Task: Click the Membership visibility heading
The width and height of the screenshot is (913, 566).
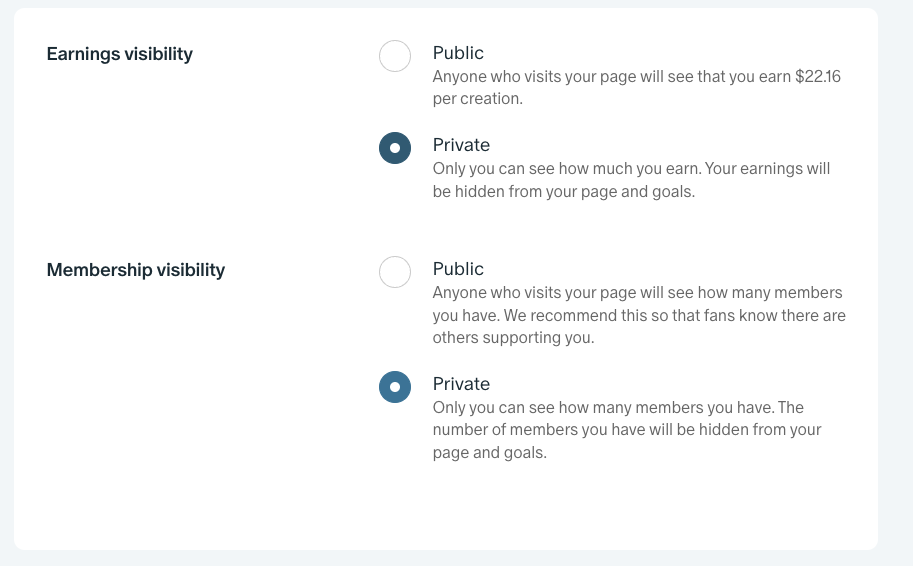Action: 135,270
